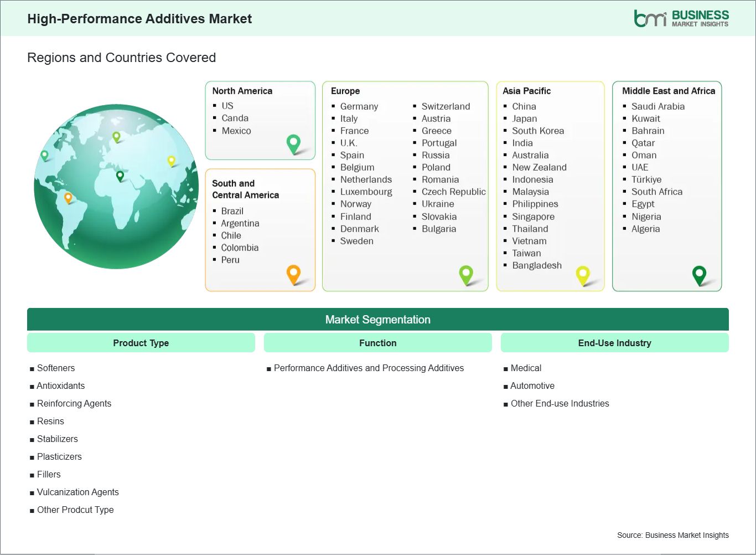Toggle the bullet beside Softeners

point(32,368)
